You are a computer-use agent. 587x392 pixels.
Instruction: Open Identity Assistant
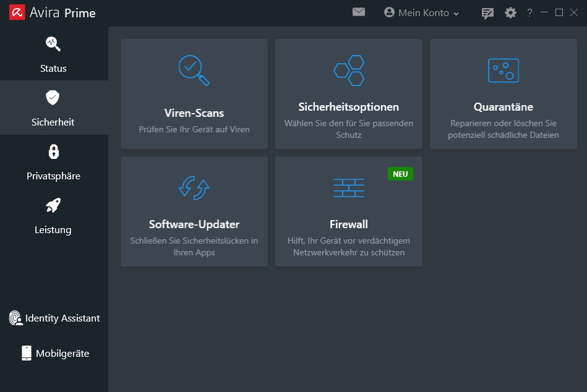point(54,318)
